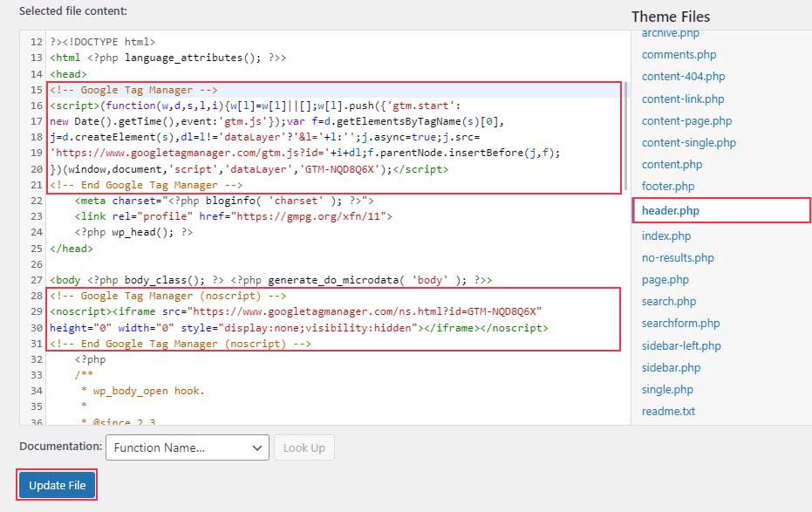
Task: Click the opening <head> tag line 14
Action: coord(68,74)
